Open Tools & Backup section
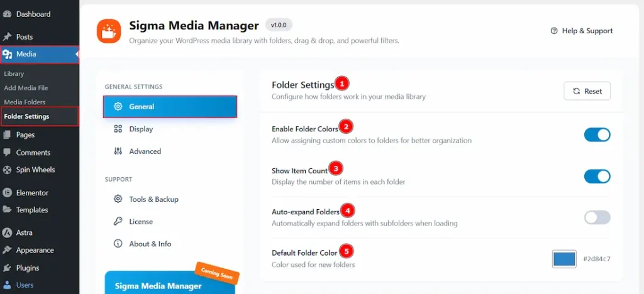The height and width of the screenshot is (294, 644). coord(170,199)
